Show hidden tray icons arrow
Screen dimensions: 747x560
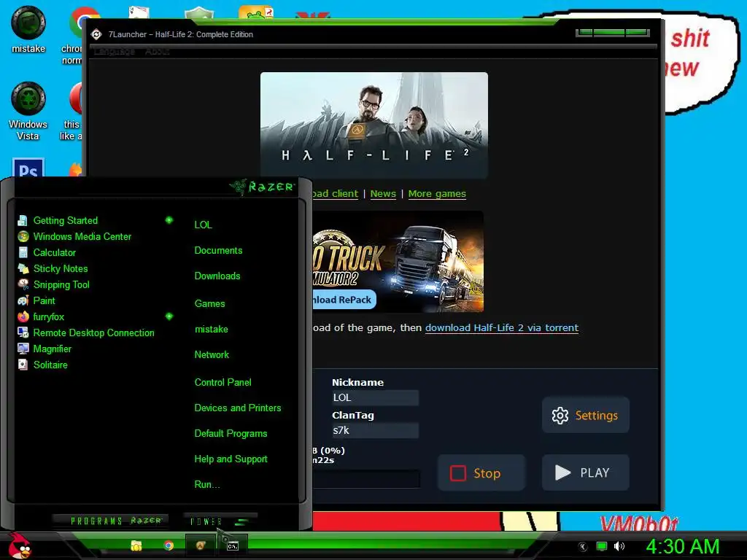(582, 547)
